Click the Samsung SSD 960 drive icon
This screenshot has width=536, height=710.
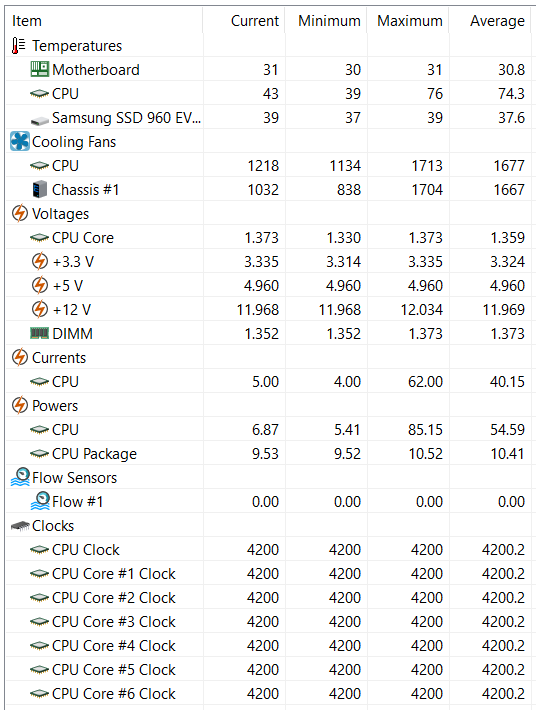coord(40,120)
